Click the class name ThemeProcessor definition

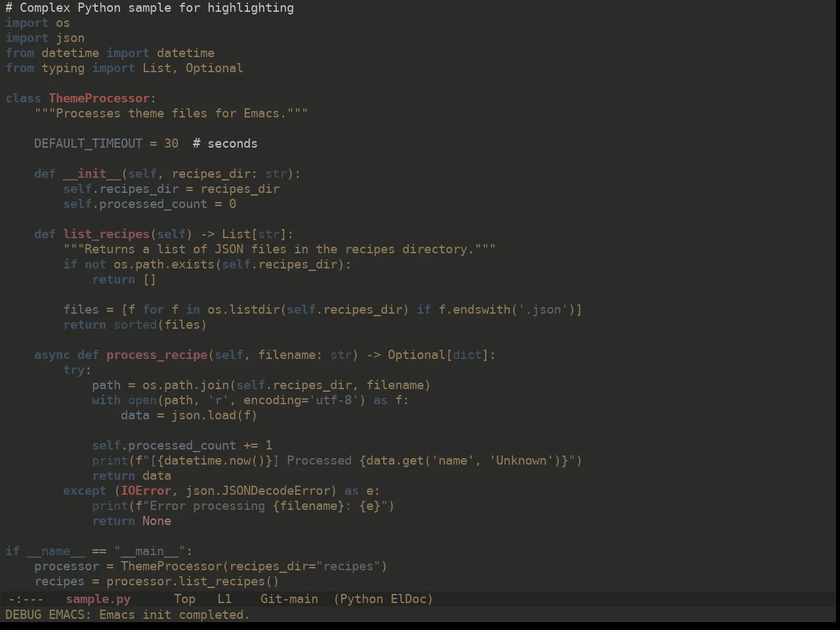(99, 98)
